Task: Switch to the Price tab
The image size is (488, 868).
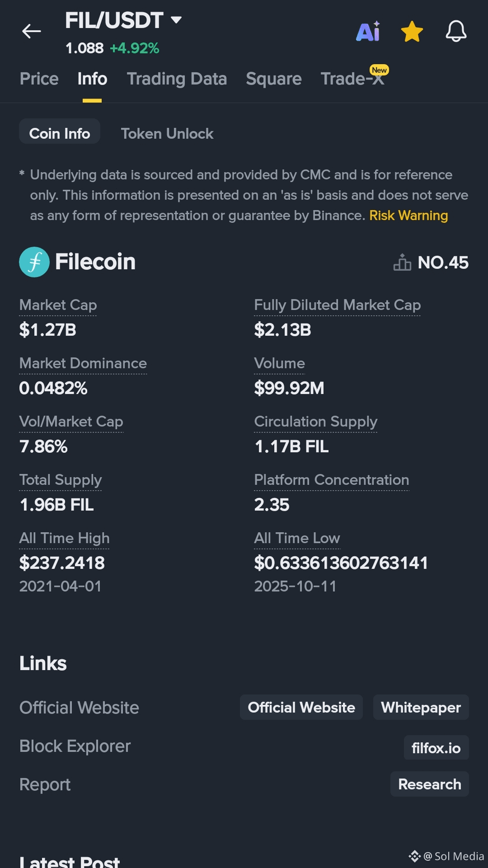Action: coord(39,79)
